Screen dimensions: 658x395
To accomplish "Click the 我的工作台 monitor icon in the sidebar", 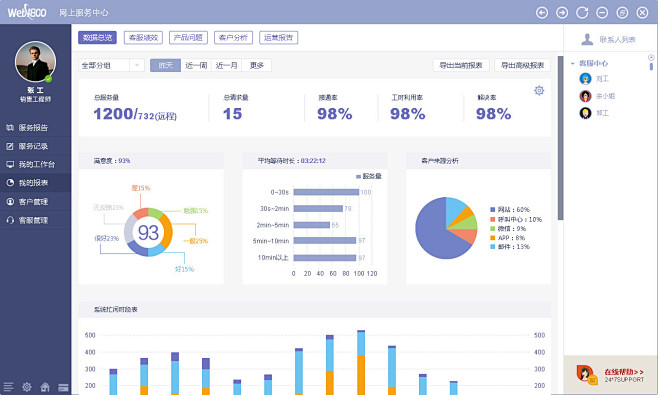I will 10,164.
